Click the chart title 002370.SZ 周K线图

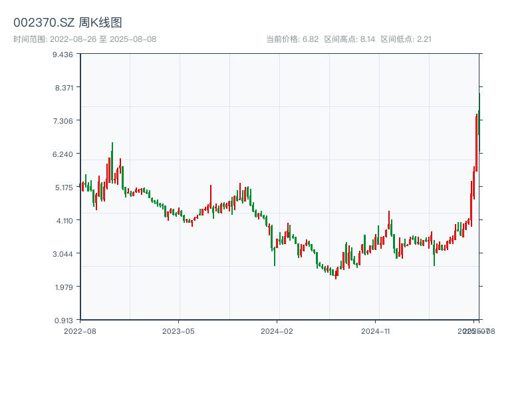pyautogui.click(x=68, y=23)
